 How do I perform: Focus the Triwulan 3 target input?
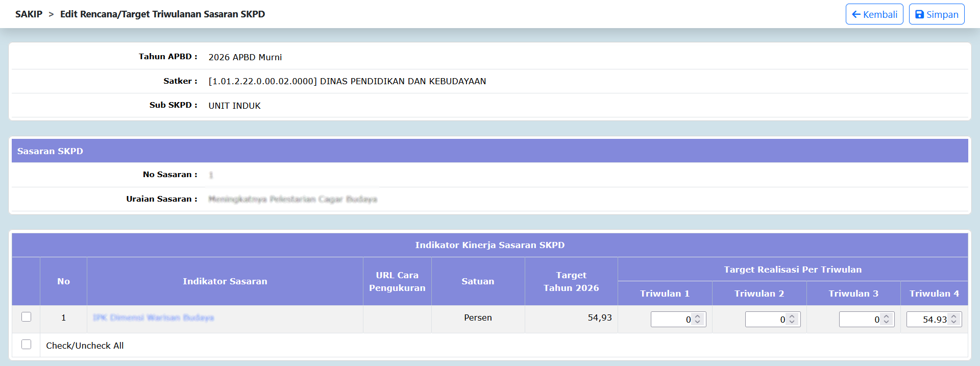(x=867, y=320)
